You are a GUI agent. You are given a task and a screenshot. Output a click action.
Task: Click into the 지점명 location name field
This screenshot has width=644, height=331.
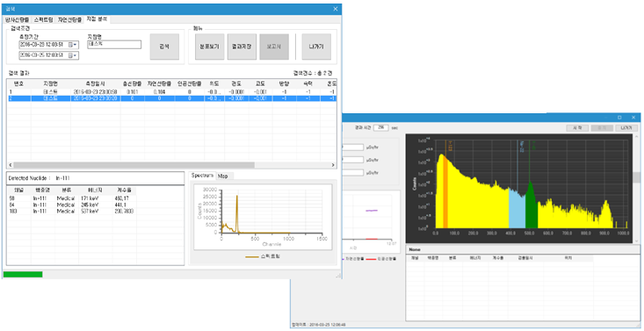pos(114,45)
